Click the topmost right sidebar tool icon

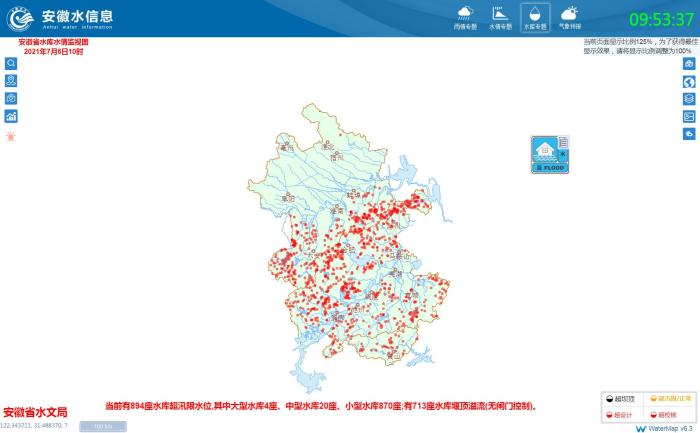coord(689,63)
